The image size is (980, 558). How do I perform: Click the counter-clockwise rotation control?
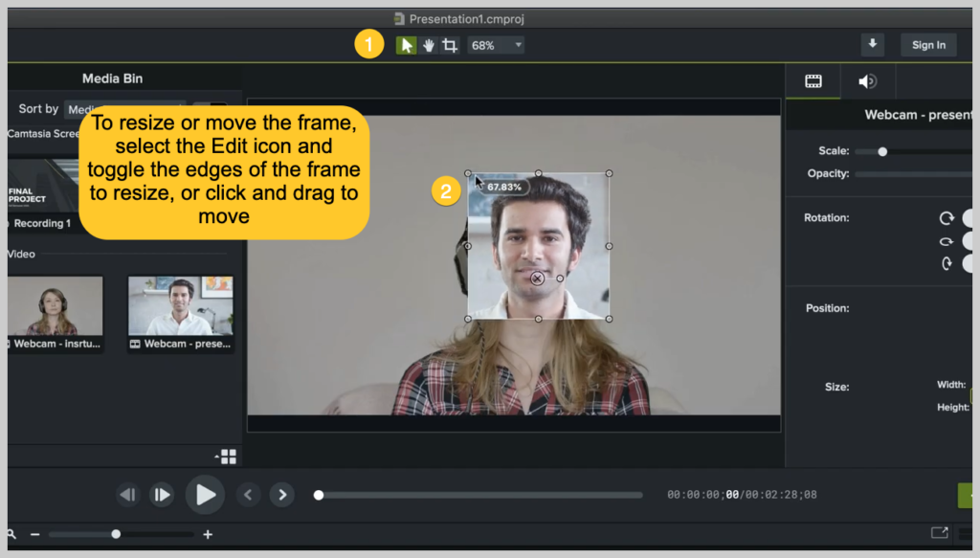(947, 241)
